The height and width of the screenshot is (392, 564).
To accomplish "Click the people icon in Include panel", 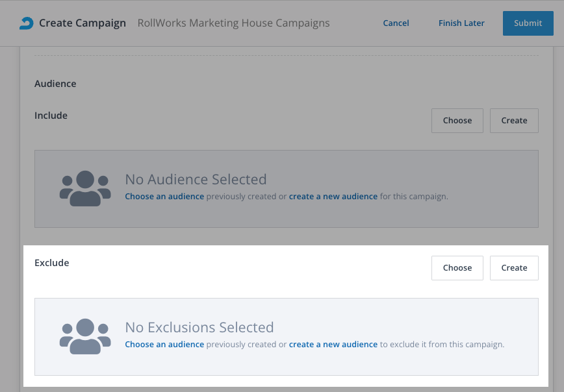I will (85, 189).
